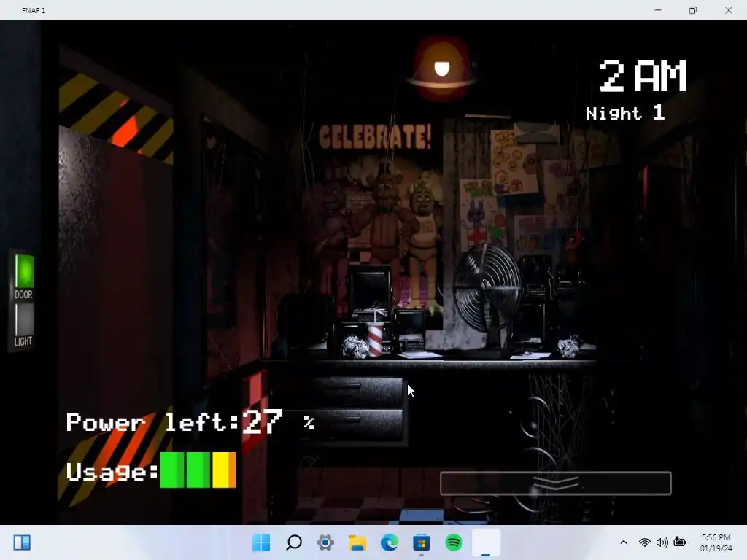Launch Microsoft Edge from the taskbar
The image size is (747, 560).
coord(390,542)
